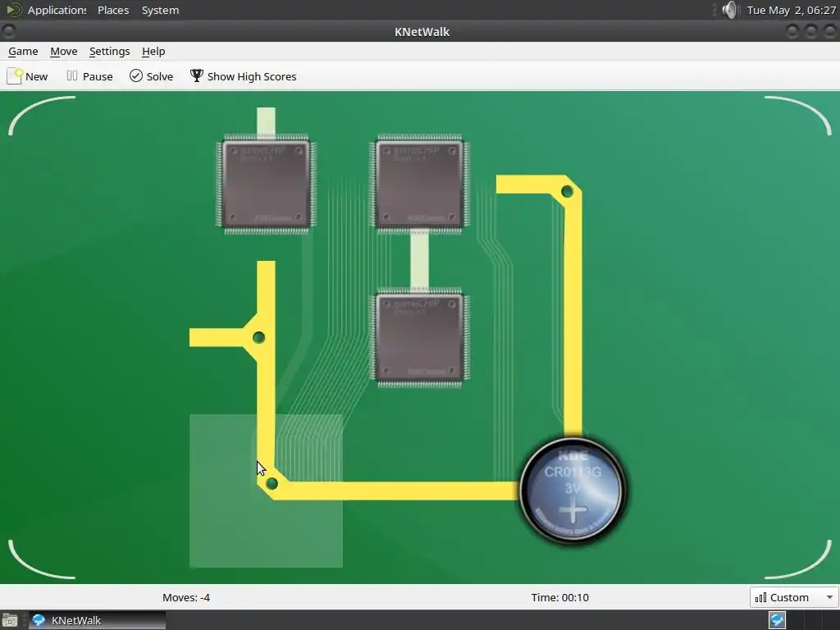Click the bottom-right workspace switcher icon

pos(778,620)
